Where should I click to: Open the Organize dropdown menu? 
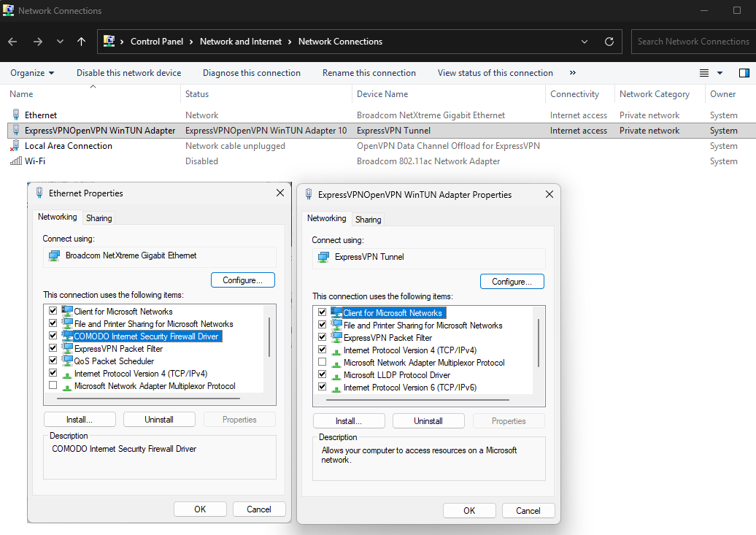click(x=32, y=73)
